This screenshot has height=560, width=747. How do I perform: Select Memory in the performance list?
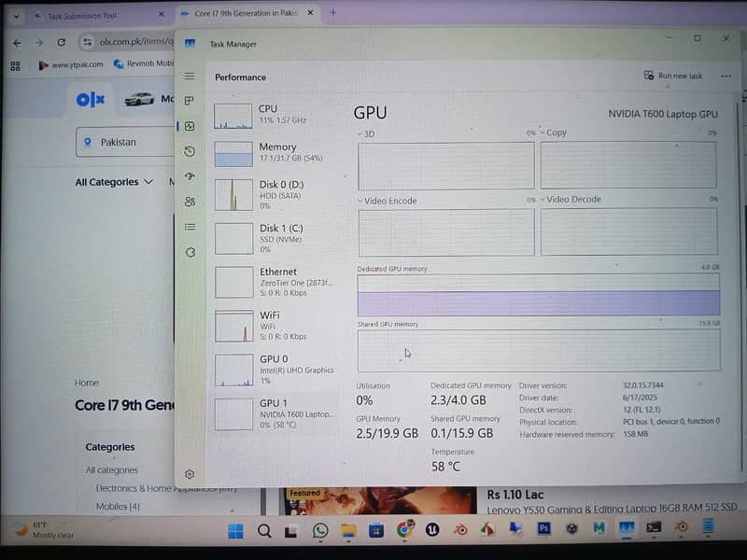coord(275,153)
